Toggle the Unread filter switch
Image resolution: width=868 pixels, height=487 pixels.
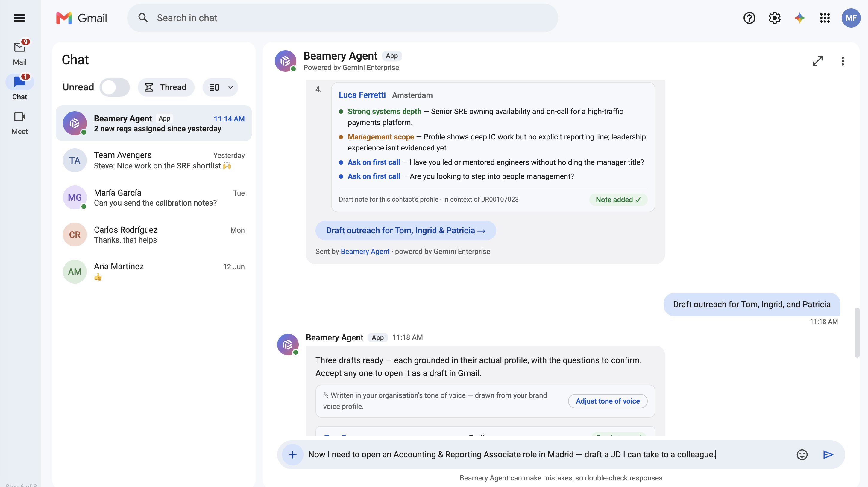pyautogui.click(x=115, y=87)
